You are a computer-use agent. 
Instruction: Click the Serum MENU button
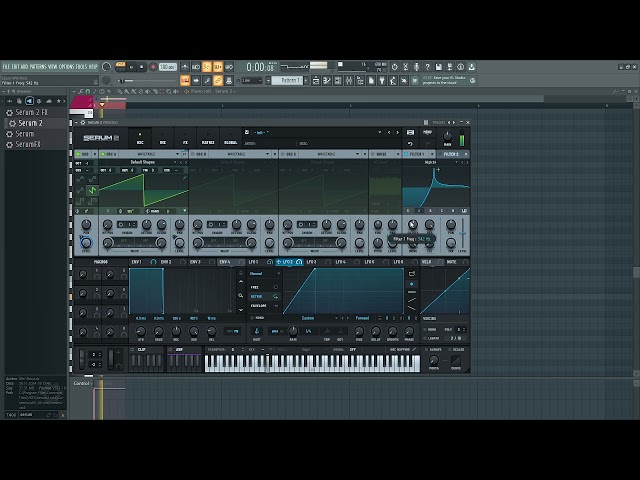point(427,133)
